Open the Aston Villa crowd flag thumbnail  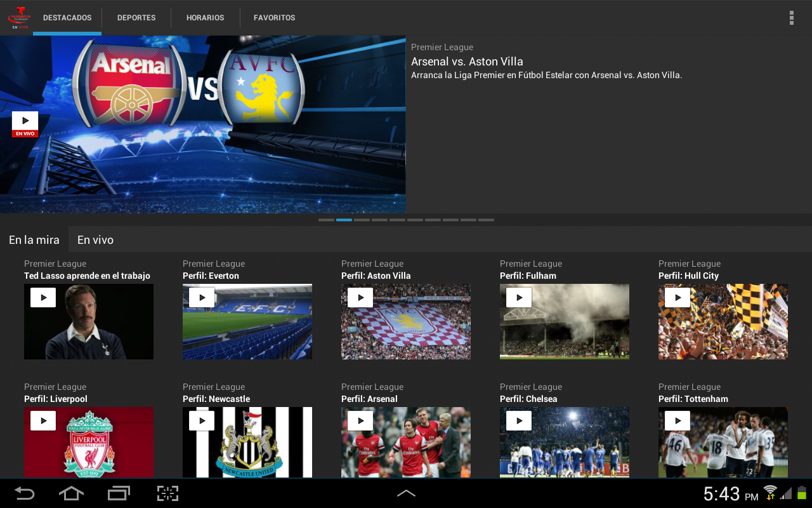coord(406,321)
